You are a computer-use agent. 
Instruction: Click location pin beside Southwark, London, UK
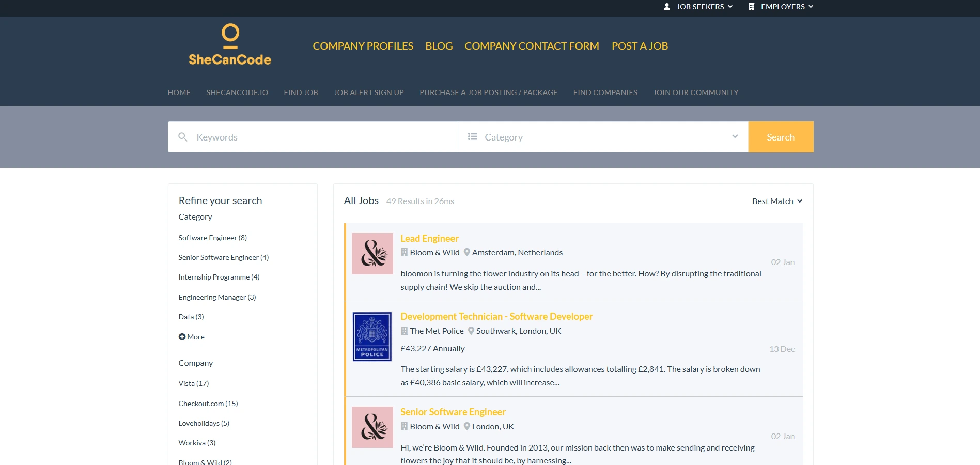[471, 331]
